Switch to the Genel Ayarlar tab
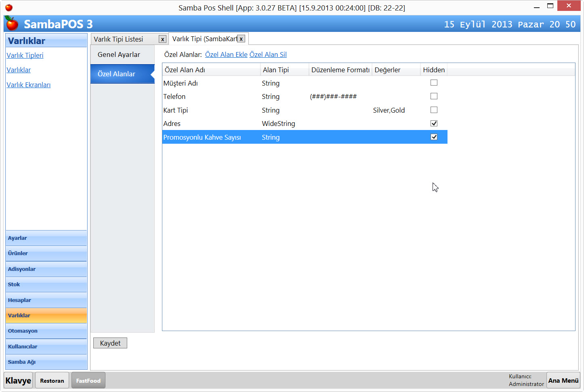This screenshot has height=392, width=584. [x=119, y=55]
